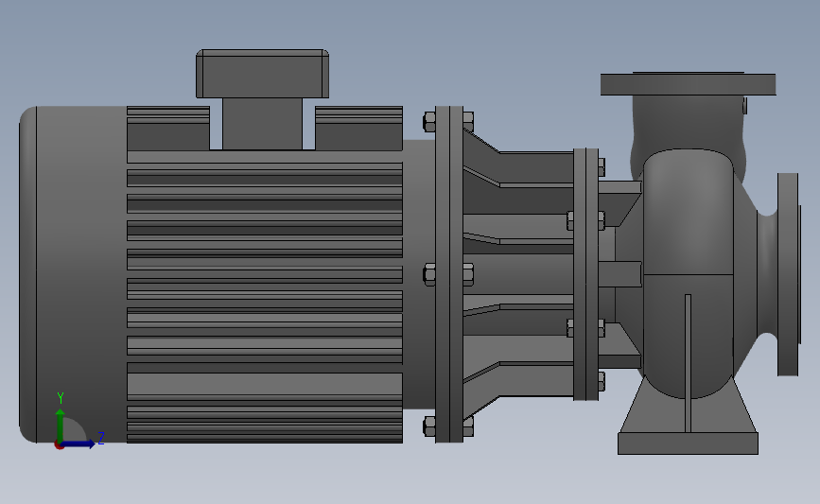Click the blue Z axis of the triad
Screen dimensions: 820x504
pos(79,443)
